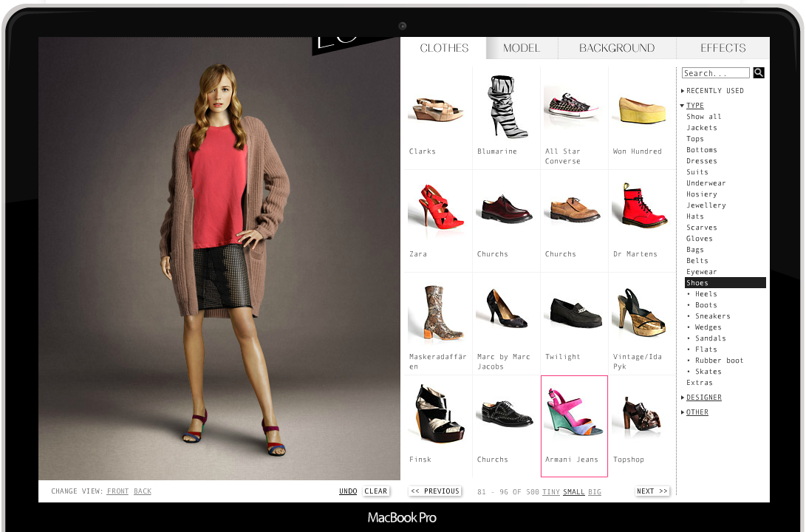This screenshot has width=806, height=532.
Task: Filter clothes by Suits
Action: coord(697,171)
